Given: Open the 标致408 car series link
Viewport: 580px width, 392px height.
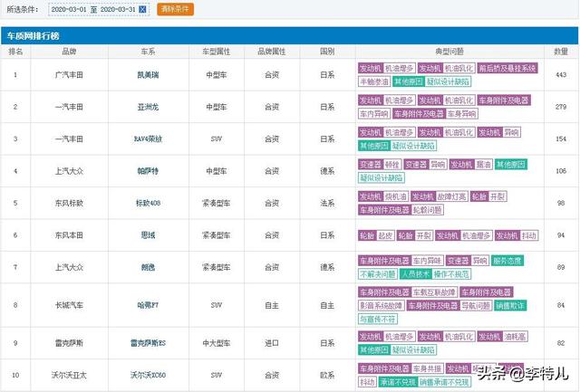Looking at the screenshot, I should tap(148, 203).
